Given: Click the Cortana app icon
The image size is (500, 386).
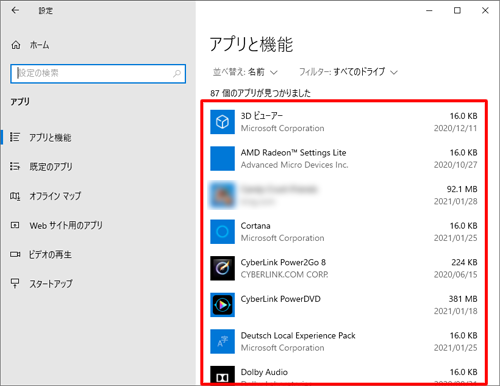Looking at the screenshot, I should click(x=222, y=232).
